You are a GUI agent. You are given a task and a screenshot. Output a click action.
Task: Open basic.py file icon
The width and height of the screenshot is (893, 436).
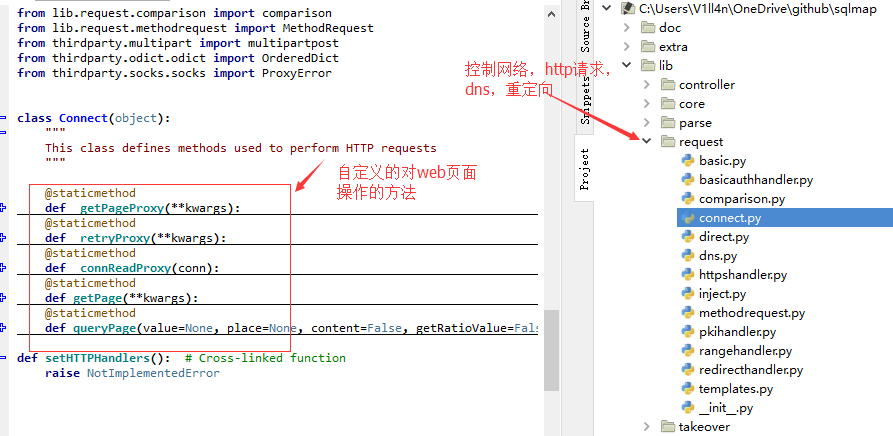tap(689, 161)
